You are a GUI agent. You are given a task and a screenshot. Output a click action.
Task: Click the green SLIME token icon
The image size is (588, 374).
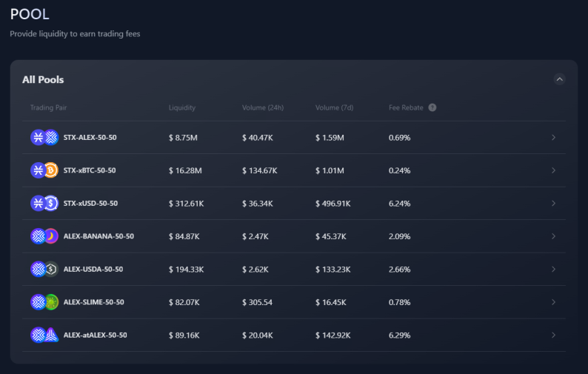point(51,302)
